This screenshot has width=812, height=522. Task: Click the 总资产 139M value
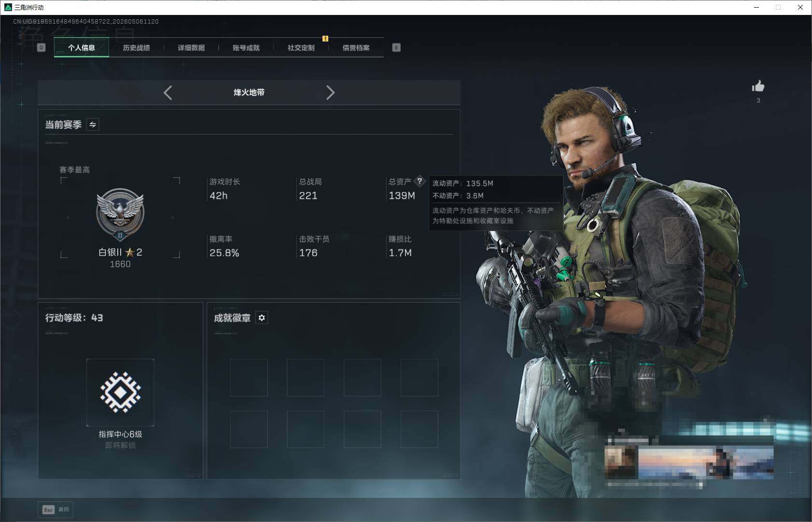[x=402, y=196]
